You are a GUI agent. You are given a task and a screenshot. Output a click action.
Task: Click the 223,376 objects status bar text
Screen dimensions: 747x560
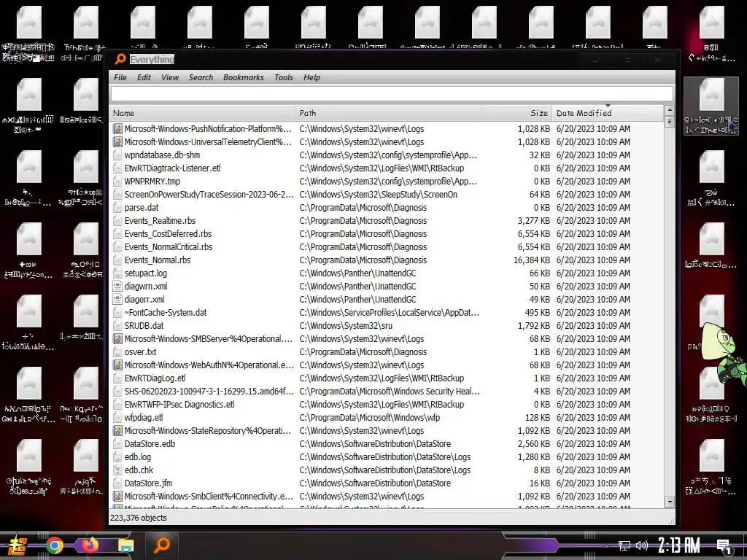click(x=138, y=518)
